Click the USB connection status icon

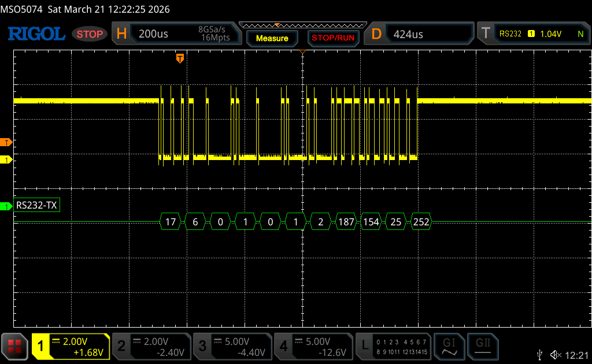click(540, 354)
